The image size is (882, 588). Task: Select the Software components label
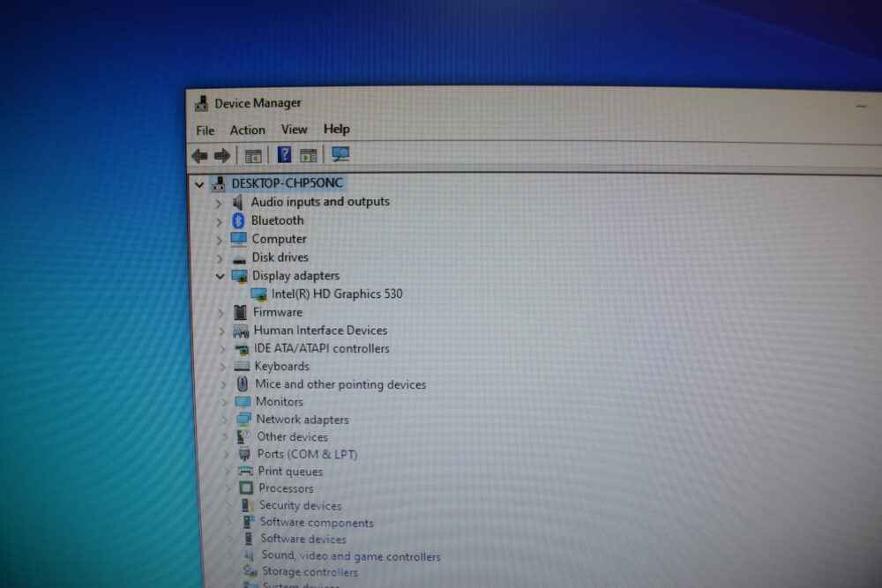point(317,523)
